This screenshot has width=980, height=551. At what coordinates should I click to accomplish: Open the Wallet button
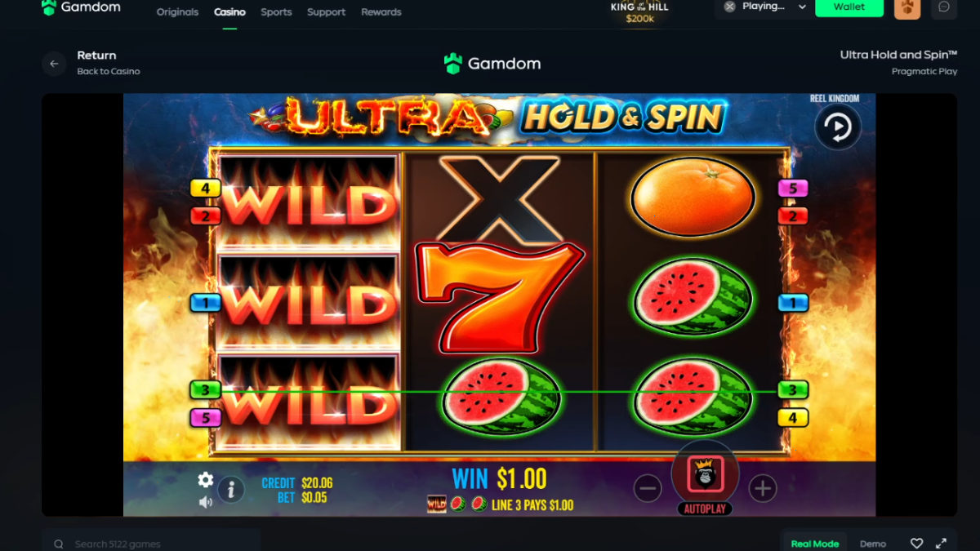click(849, 7)
